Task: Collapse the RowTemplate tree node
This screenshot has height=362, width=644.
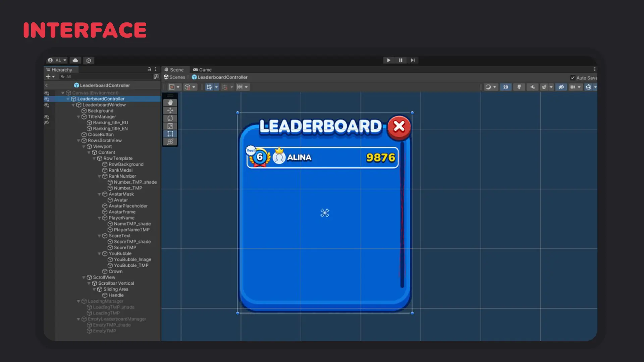Action: [x=94, y=159]
